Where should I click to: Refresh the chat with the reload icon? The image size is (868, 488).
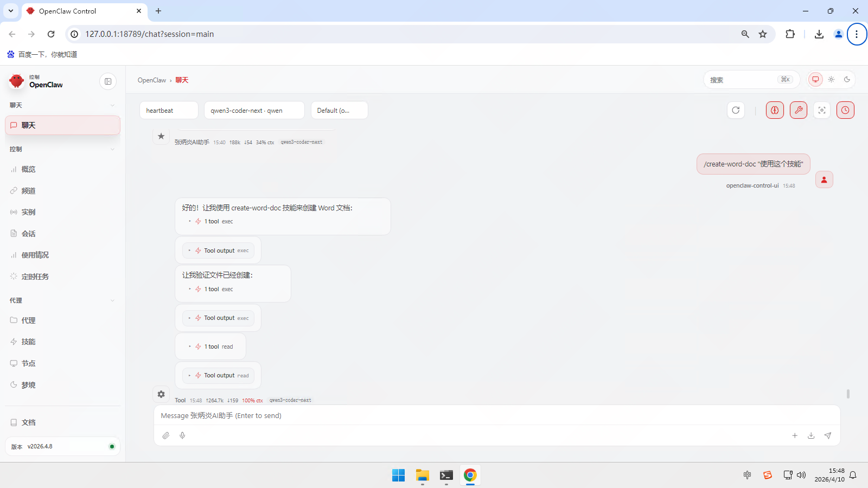(x=736, y=110)
